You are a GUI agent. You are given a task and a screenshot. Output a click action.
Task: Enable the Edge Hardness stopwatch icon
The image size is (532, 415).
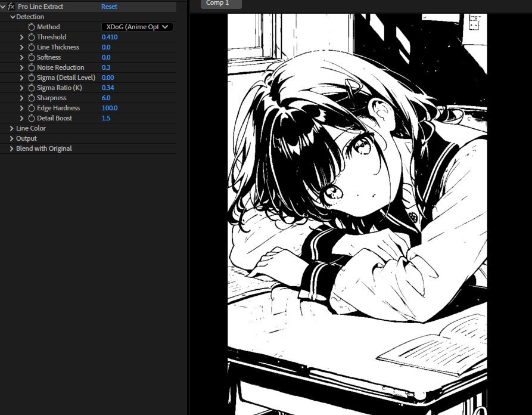[x=32, y=109]
